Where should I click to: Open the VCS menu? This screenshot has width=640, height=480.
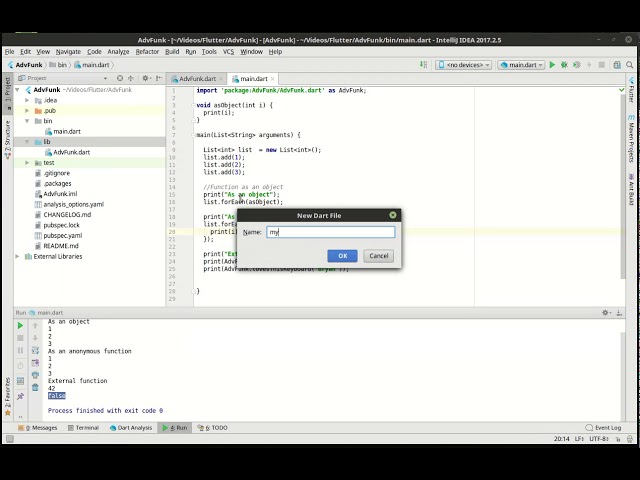228,52
